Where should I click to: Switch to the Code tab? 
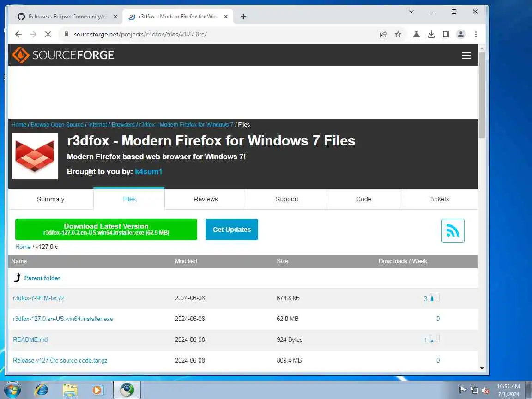tap(364, 199)
